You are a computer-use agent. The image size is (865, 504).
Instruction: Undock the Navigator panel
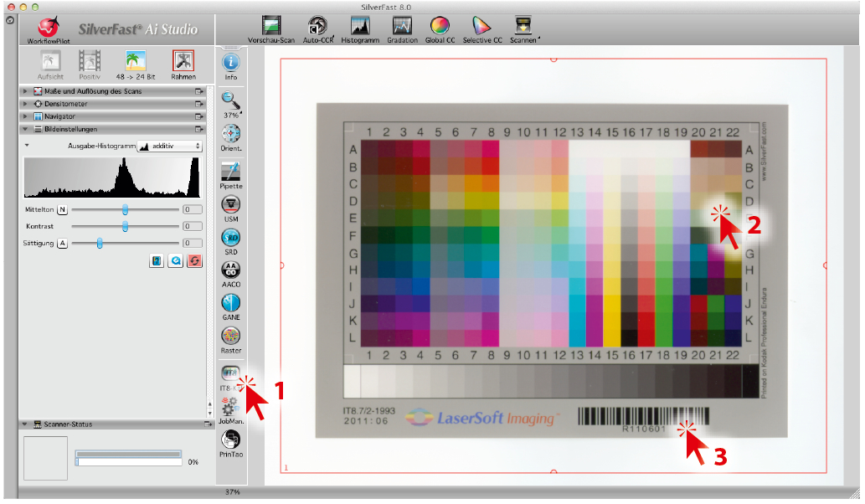198,116
